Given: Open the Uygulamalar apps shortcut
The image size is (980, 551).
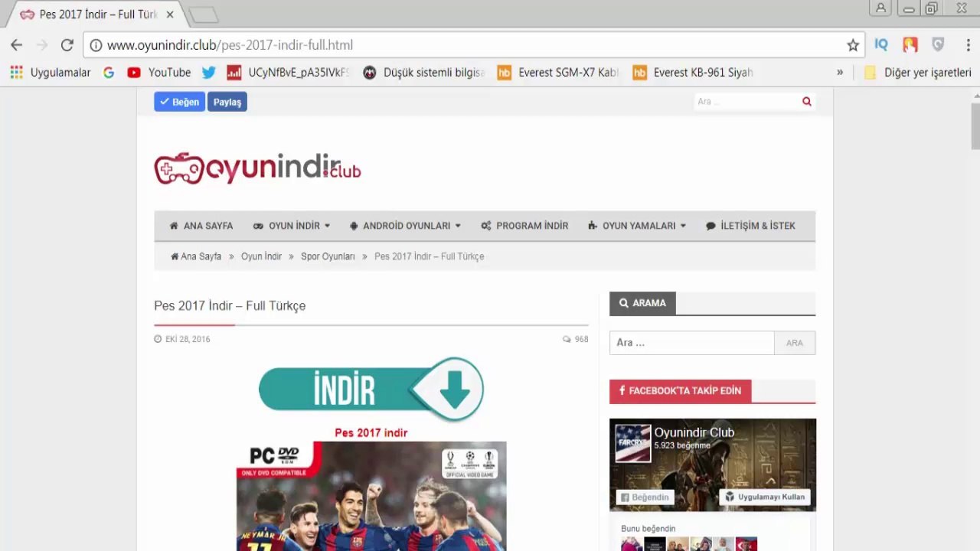Looking at the screenshot, I should click(x=51, y=73).
